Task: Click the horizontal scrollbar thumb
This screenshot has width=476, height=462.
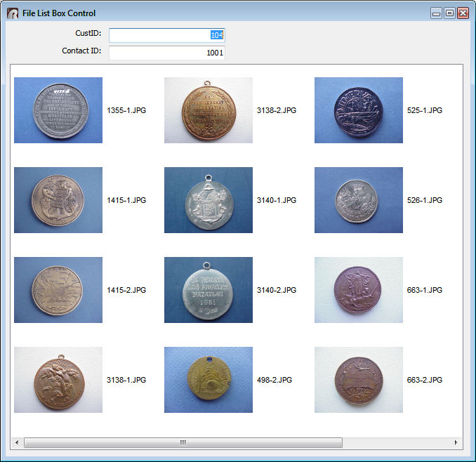Action: point(183,442)
